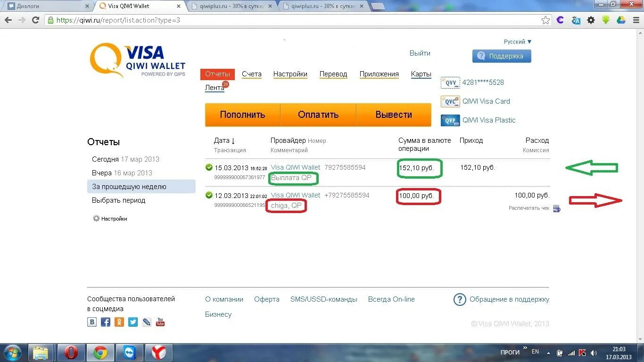Open the 4281****5528 card link
Screen dimensions: 644x362
coord(483,82)
